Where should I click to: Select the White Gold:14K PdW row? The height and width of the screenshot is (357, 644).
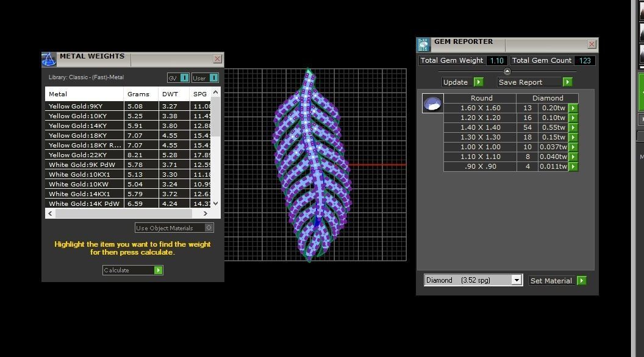pos(128,203)
